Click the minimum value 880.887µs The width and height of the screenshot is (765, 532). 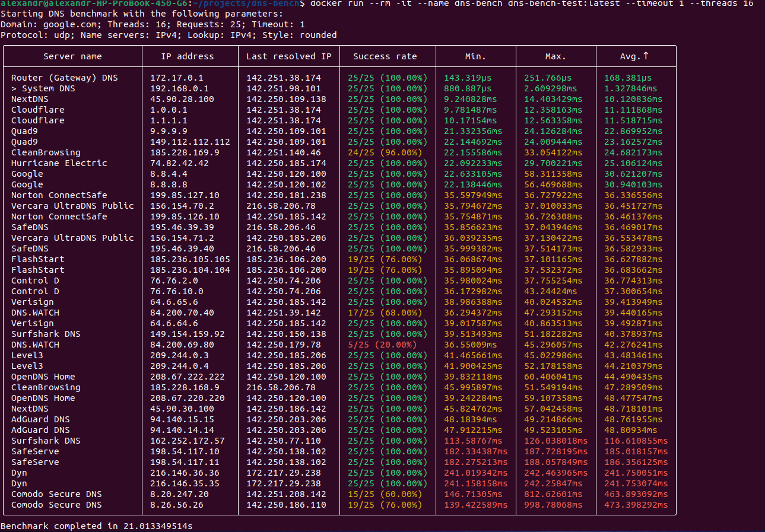point(468,88)
